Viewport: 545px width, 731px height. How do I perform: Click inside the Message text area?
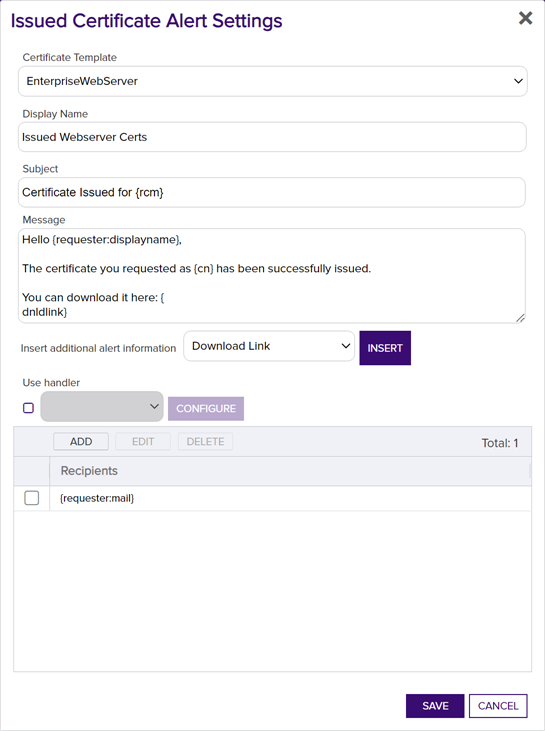pos(272,276)
